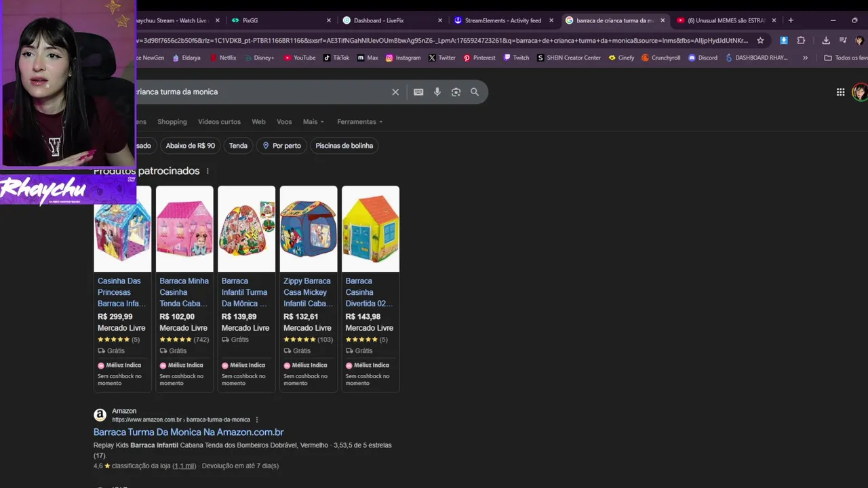Open the browser extensions puzzle icon
Image resolution: width=868 pixels, height=488 pixels.
(801, 41)
